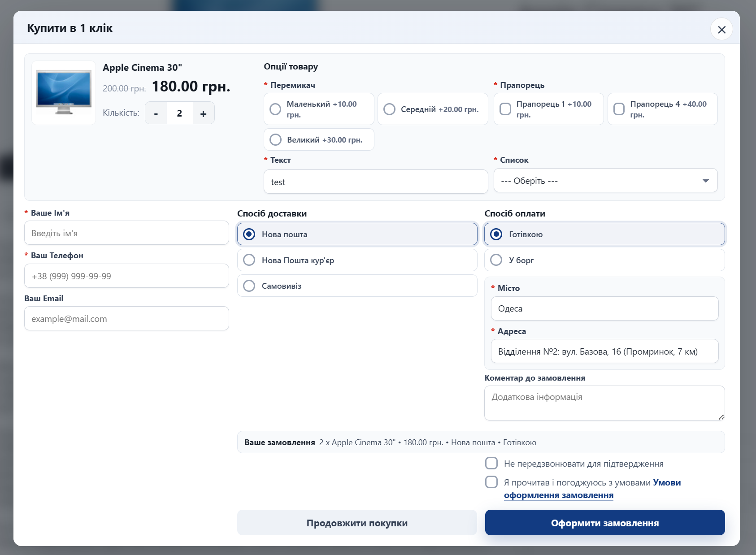This screenshot has height=555, width=756.
Task: Increase quantity with the plus button
Action: click(x=204, y=113)
